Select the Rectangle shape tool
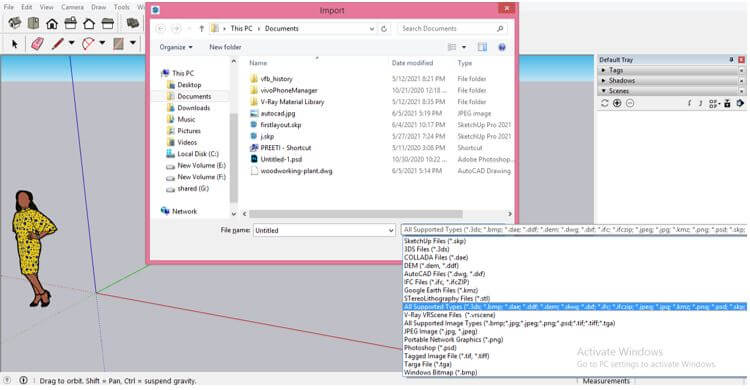This screenshot has height=390, width=750. pos(119,44)
